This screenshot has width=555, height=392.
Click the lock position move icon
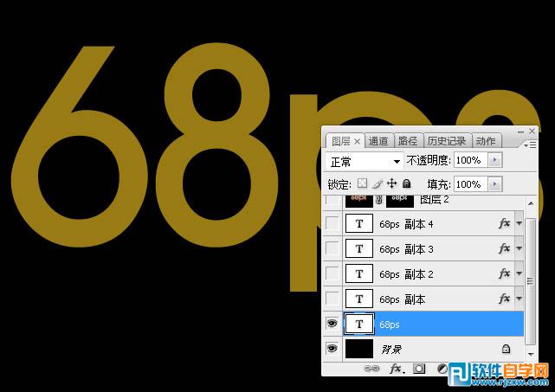pyautogui.click(x=392, y=183)
